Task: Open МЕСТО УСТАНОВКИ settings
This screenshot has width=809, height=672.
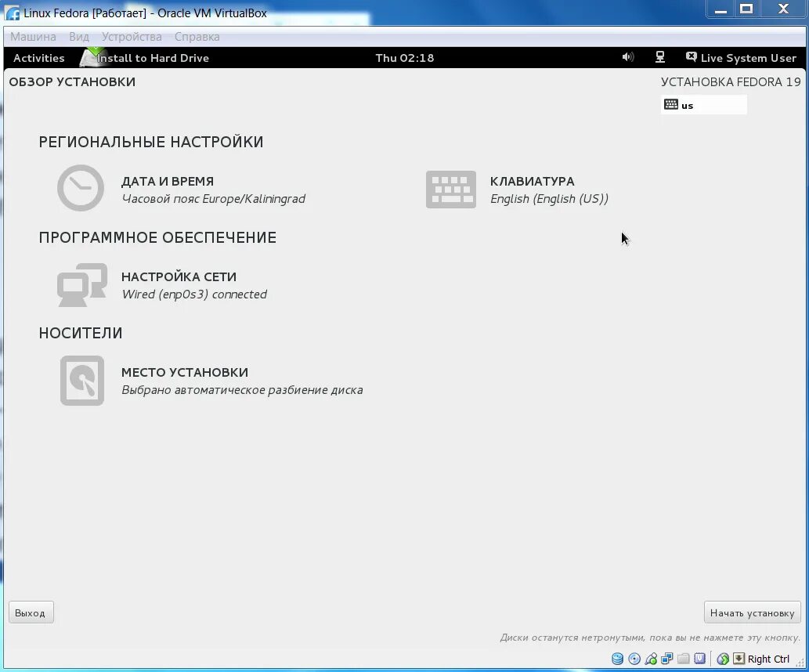Action: point(185,373)
